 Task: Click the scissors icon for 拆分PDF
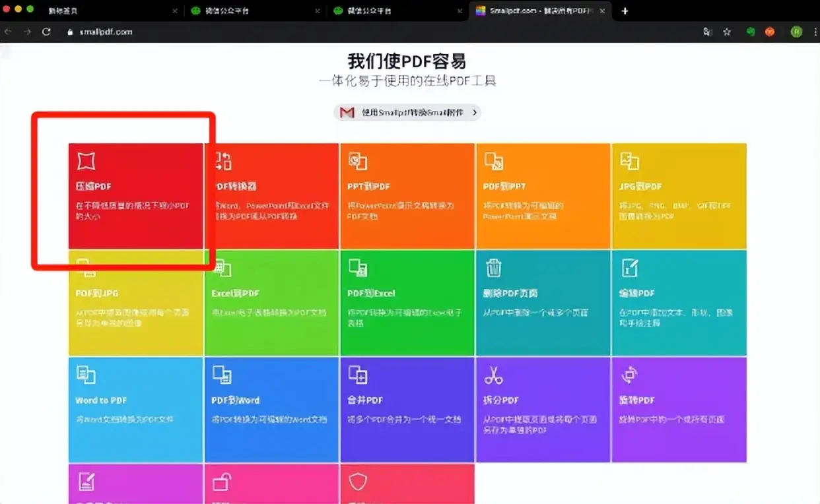pyautogui.click(x=494, y=375)
